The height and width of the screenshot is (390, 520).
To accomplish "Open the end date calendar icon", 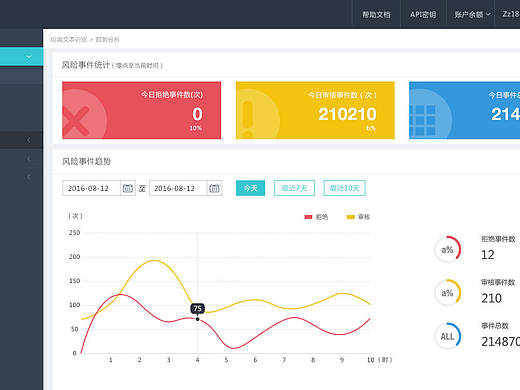I will (214, 188).
